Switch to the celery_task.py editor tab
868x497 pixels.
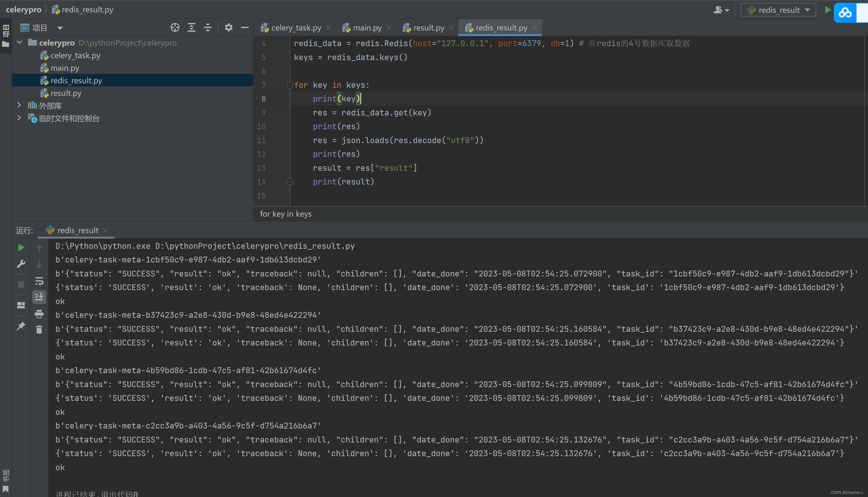pos(296,28)
